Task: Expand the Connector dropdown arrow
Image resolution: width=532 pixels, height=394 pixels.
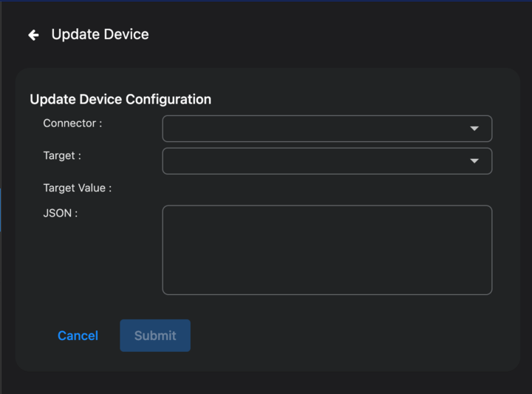Action: (x=474, y=129)
